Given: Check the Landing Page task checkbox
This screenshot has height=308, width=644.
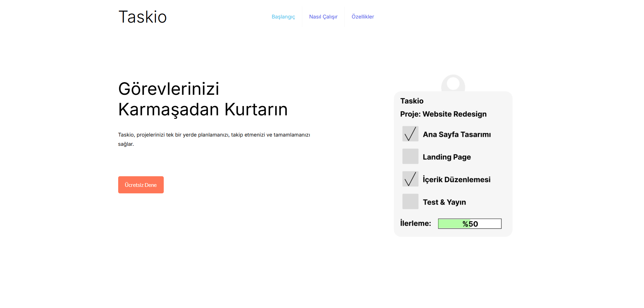Looking at the screenshot, I should (410, 156).
